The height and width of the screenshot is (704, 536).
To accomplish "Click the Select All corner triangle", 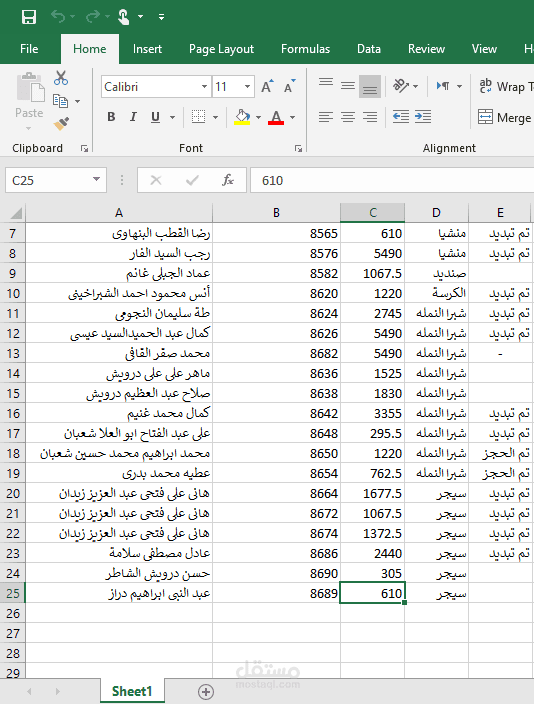I will [x=15, y=212].
